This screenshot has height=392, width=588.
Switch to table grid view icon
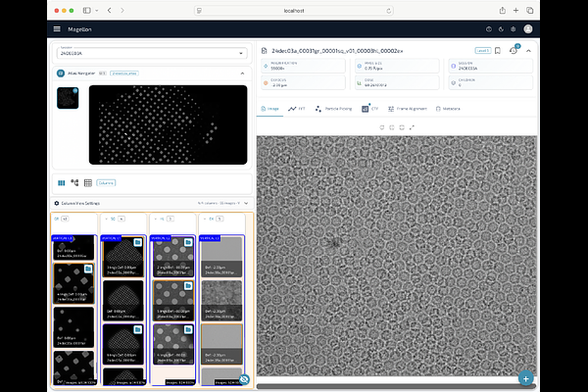tap(88, 183)
